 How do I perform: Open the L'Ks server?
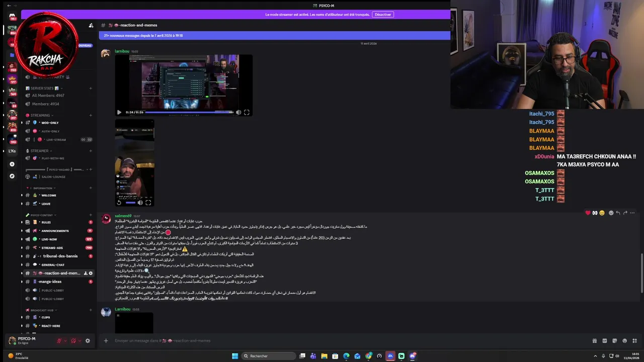click(12, 151)
